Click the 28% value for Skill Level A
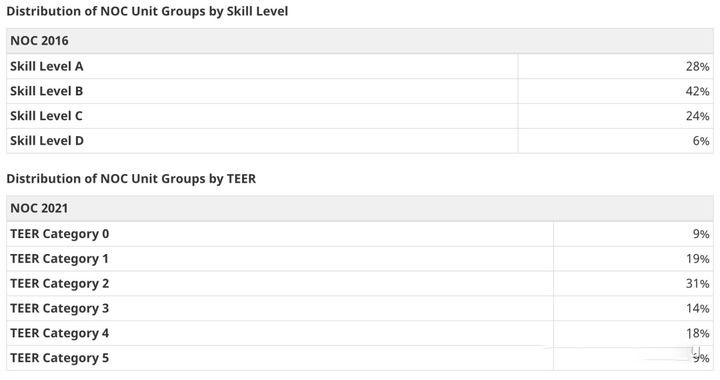This screenshot has height=380, width=720. tap(698, 67)
